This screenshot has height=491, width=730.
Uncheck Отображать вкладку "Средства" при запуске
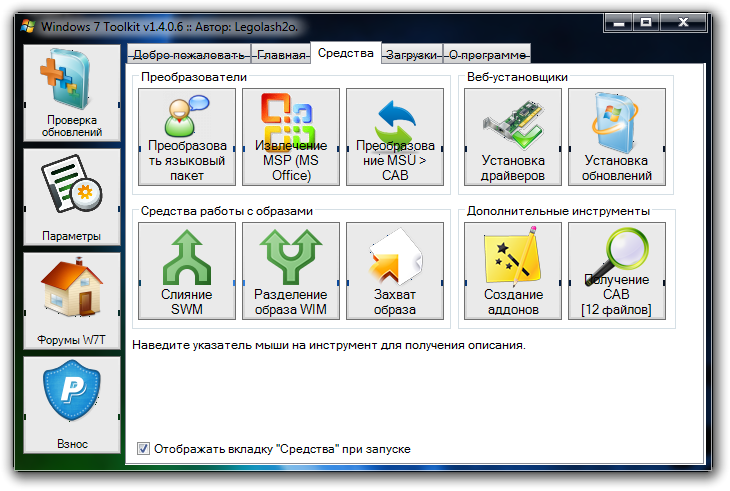pos(144,449)
